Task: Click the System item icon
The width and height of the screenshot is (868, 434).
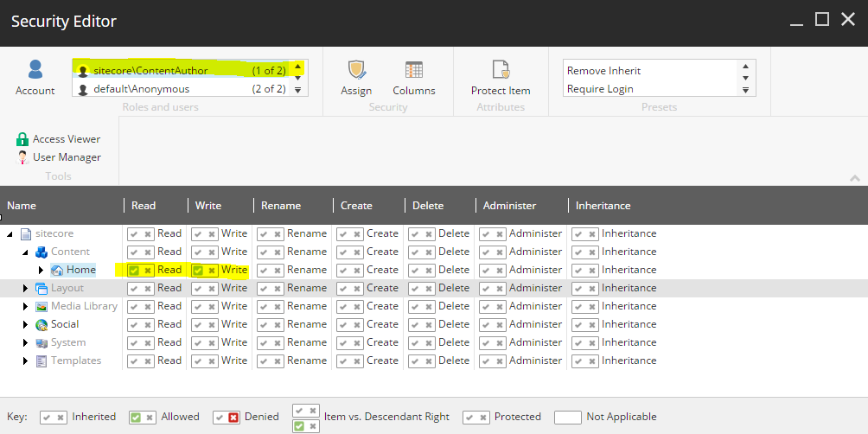Action: tap(41, 342)
